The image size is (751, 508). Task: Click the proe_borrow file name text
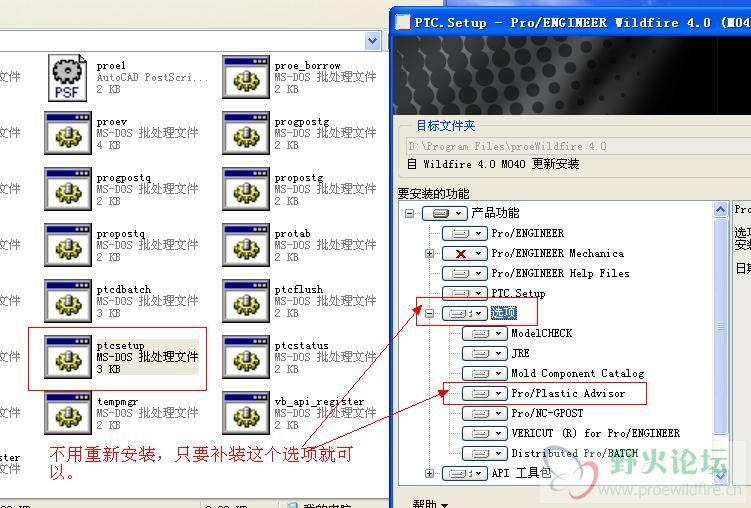[x=307, y=66]
